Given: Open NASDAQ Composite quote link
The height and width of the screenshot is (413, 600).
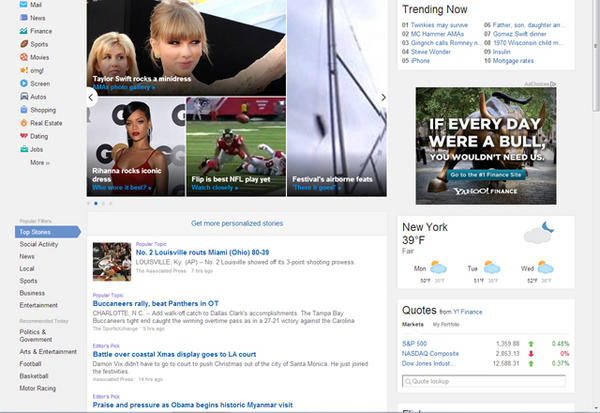Looking at the screenshot, I should tap(430, 354).
